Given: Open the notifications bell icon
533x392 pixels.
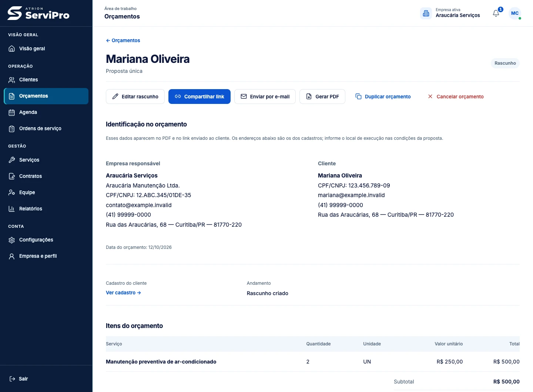Looking at the screenshot, I should 496,13.
